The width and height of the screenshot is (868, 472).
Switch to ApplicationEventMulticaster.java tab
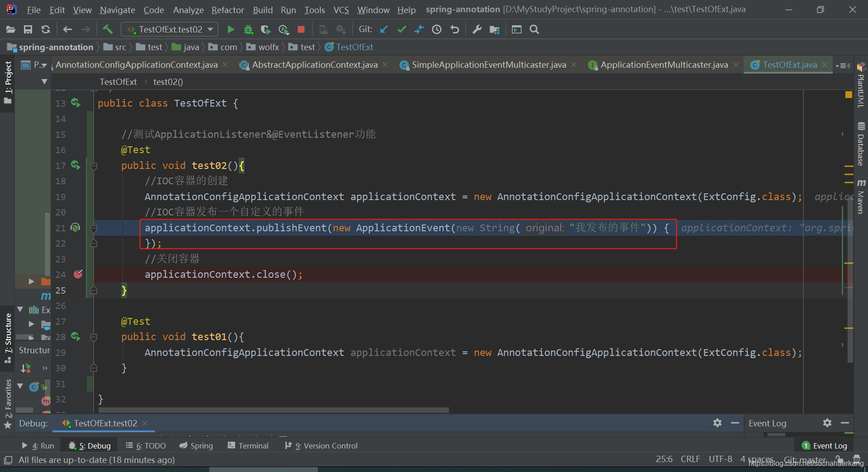(x=664, y=65)
